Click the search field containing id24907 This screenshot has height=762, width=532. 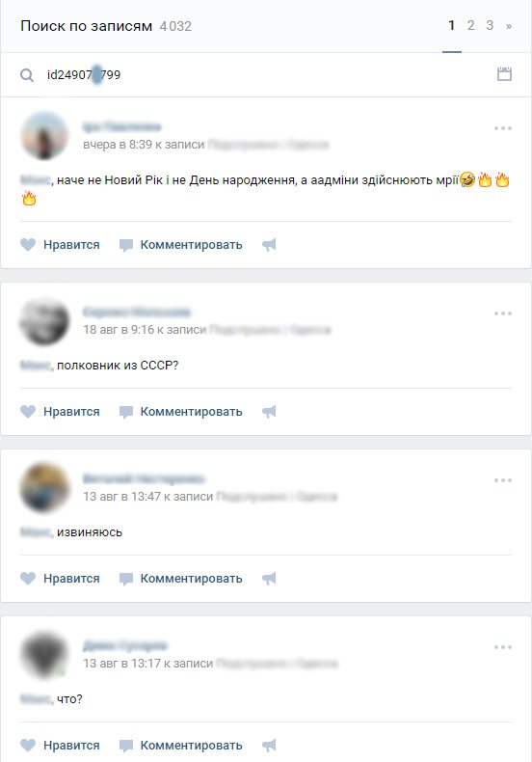point(262,75)
